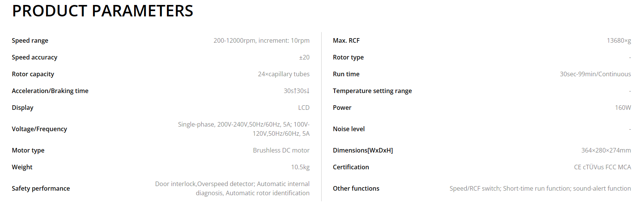Image resolution: width=644 pixels, height=204 pixels.
Task: Click the Speed range label
Action: 30,40
